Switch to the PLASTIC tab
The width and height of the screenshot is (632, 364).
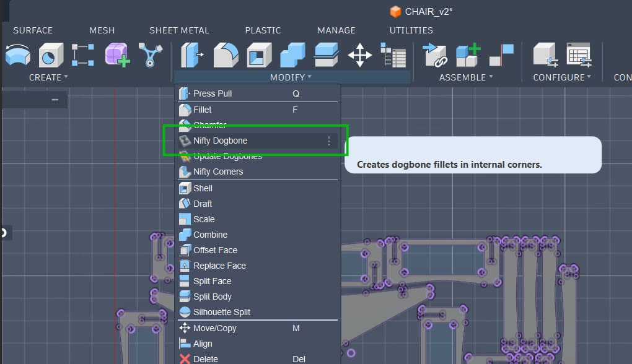tap(263, 30)
